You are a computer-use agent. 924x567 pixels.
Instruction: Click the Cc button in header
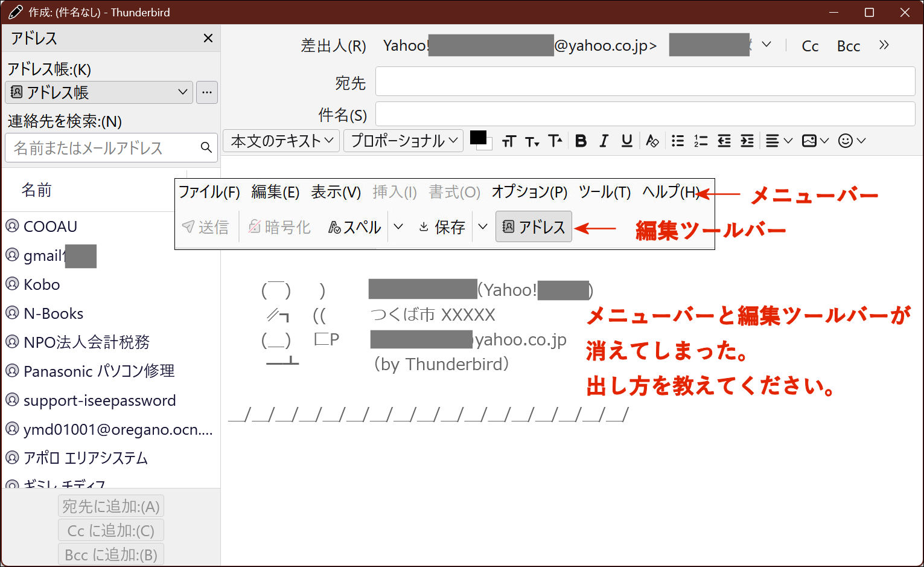[x=810, y=46]
